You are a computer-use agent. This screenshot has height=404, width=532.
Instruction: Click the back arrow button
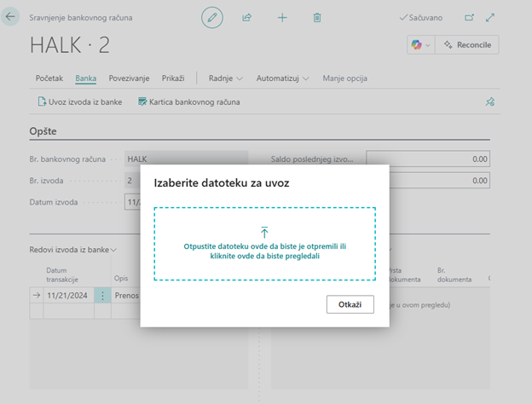10,17
